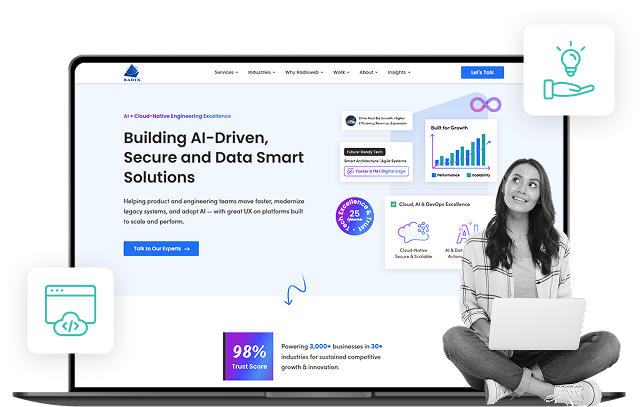Click the Built for Growth chart card
The width and height of the screenshot is (644, 407).
tap(460, 150)
